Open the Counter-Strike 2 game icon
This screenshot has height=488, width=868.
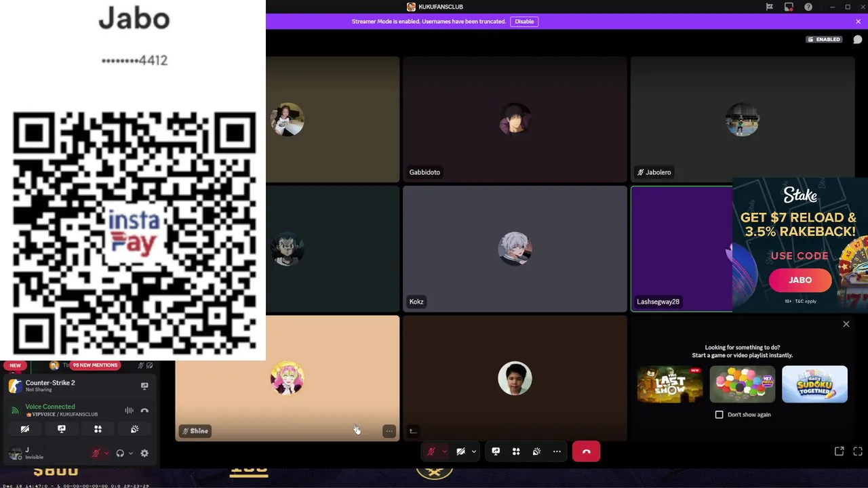14,386
